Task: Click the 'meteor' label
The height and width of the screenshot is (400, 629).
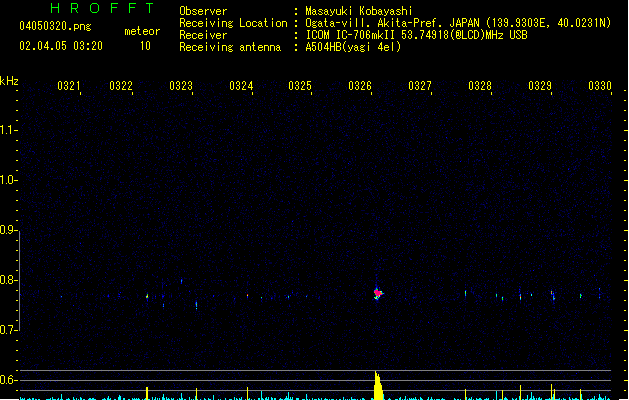Action: [142, 31]
